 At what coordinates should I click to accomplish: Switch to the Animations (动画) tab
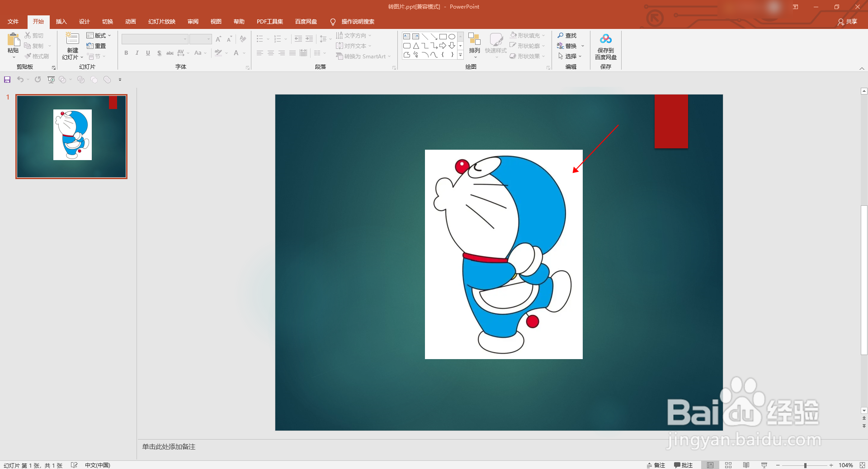coord(131,22)
